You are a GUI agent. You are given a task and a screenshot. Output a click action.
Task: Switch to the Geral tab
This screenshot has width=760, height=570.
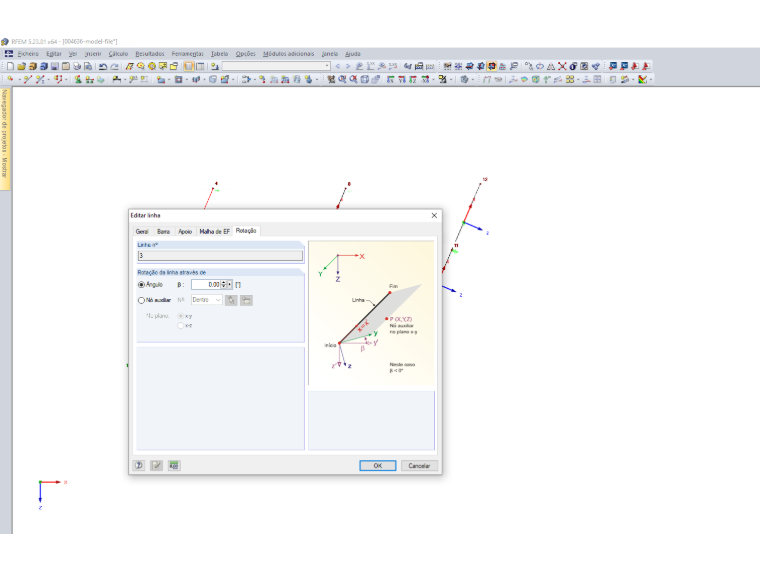(142, 232)
